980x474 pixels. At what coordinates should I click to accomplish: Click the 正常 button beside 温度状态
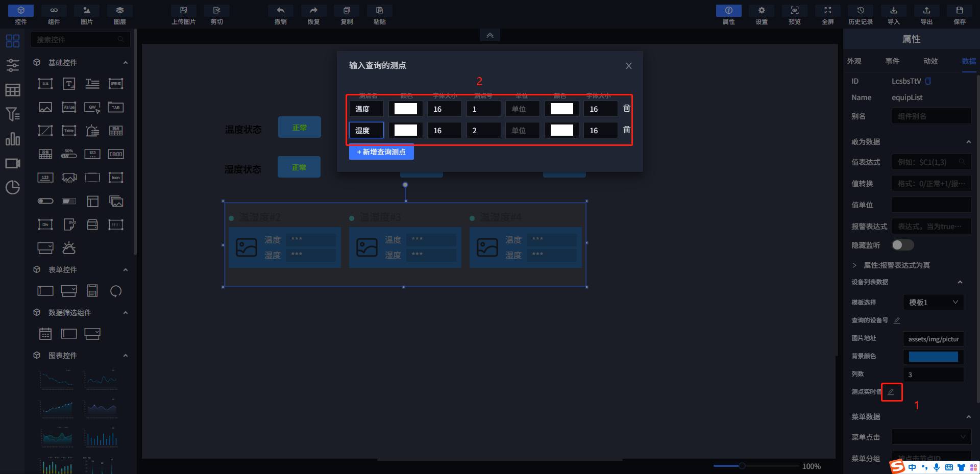(300, 127)
